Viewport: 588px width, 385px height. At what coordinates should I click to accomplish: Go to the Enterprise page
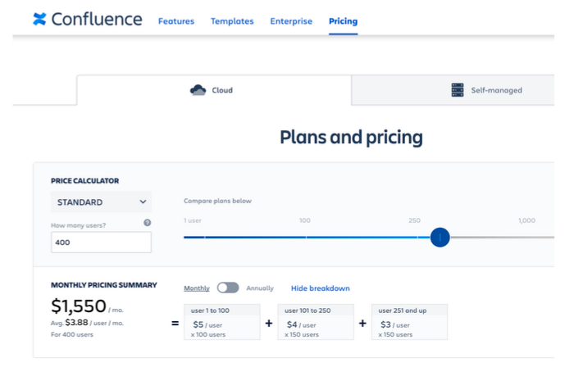pyautogui.click(x=291, y=21)
